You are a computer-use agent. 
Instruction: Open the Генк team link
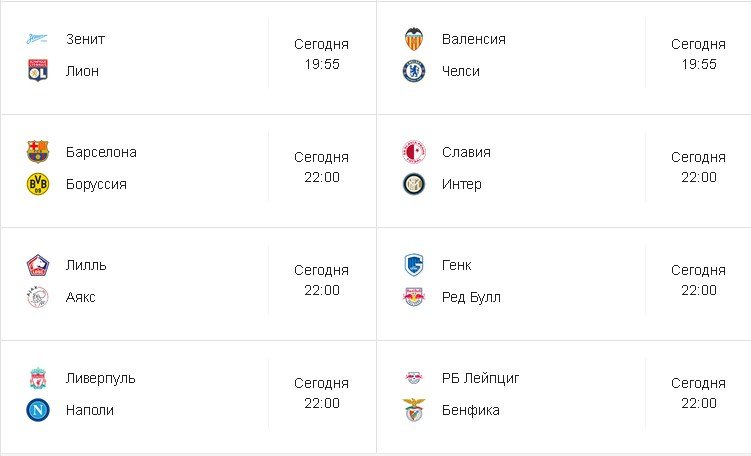tap(457, 265)
